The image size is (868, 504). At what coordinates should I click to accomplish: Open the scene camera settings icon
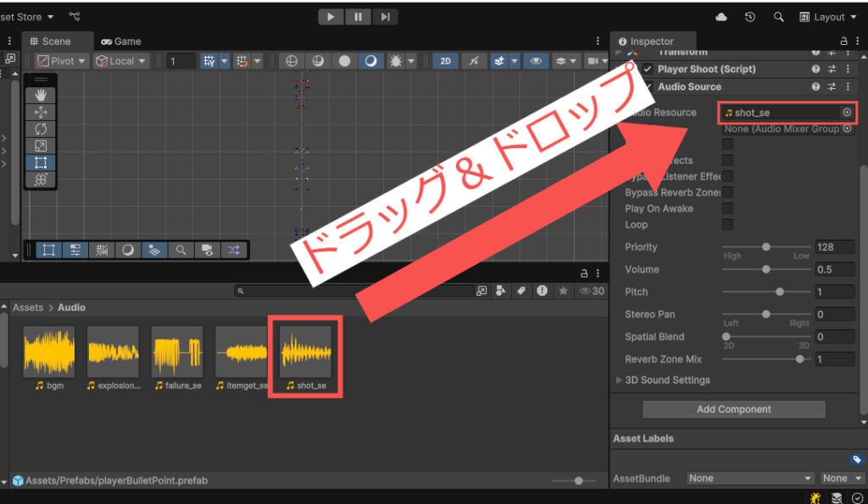[593, 61]
